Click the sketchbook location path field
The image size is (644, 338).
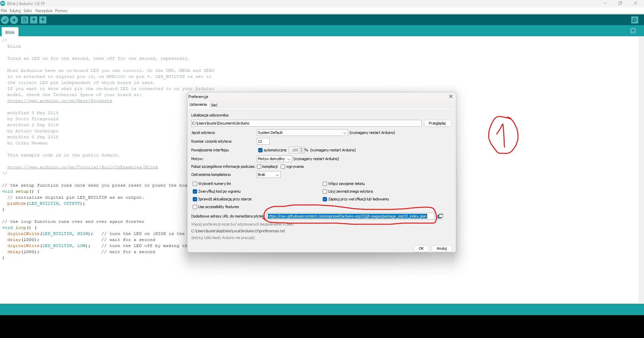(306, 123)
